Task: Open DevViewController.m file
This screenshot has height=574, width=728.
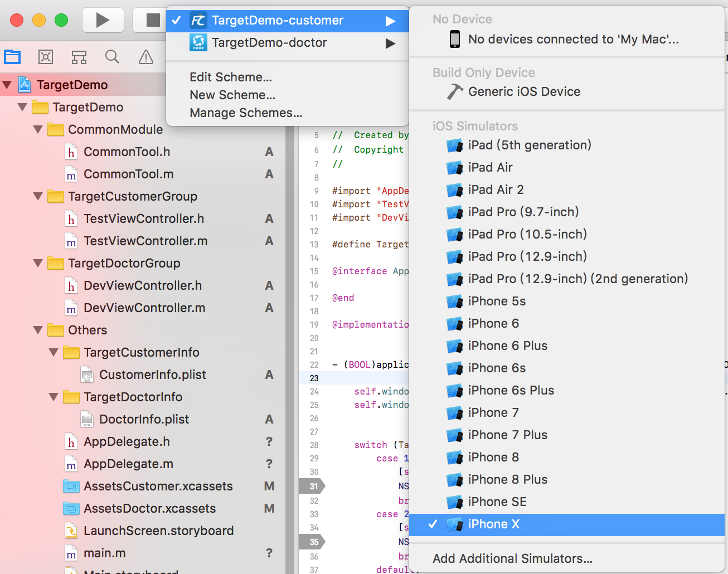Action: pos(144,308)
